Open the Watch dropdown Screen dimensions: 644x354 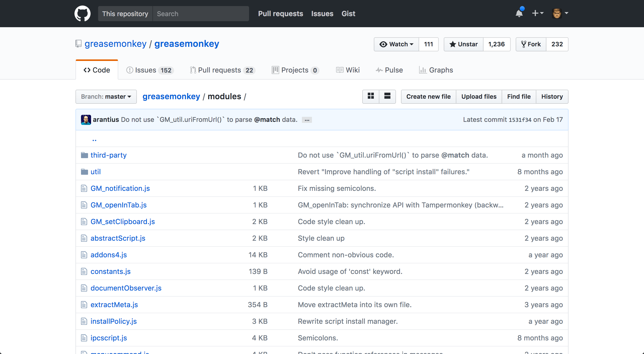(x=396, y=44)
